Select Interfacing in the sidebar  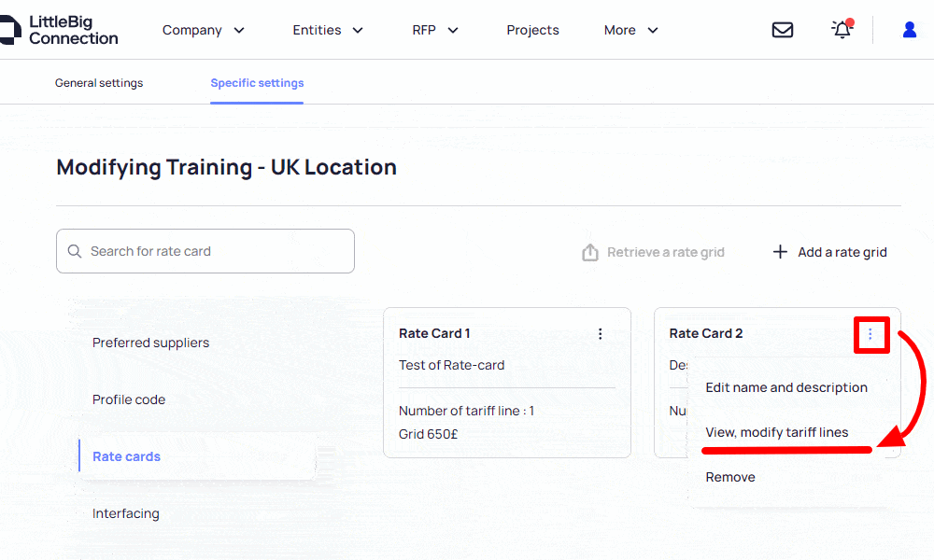126,512
